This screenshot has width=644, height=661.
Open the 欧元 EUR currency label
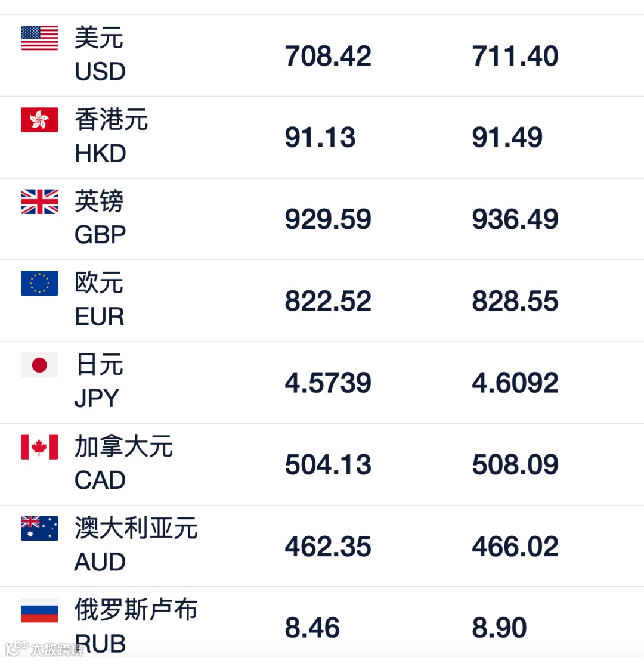pyautogui.click(x=100, y=300)
